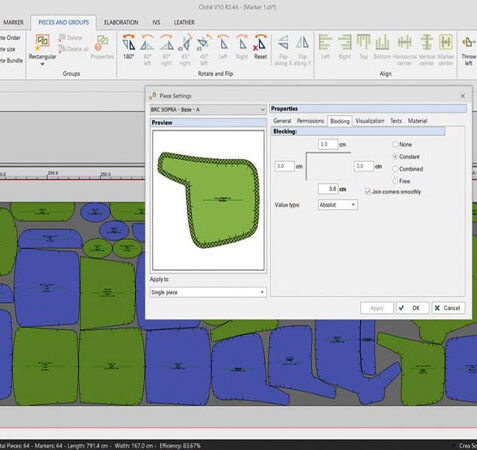Rotate selected pieces by 180°

pyautogui.click(x=129, y=47)
